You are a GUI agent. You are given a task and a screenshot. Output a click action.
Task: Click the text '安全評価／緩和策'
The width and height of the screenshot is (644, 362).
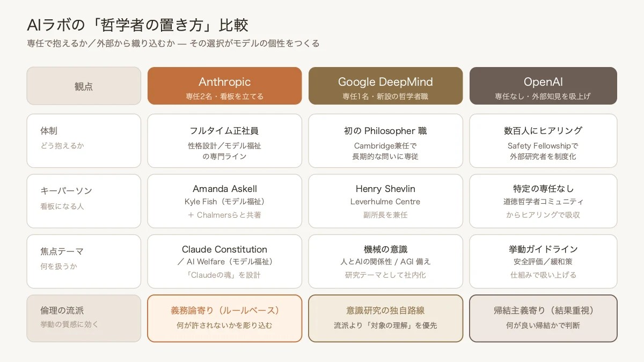click(x=543, y=262)
